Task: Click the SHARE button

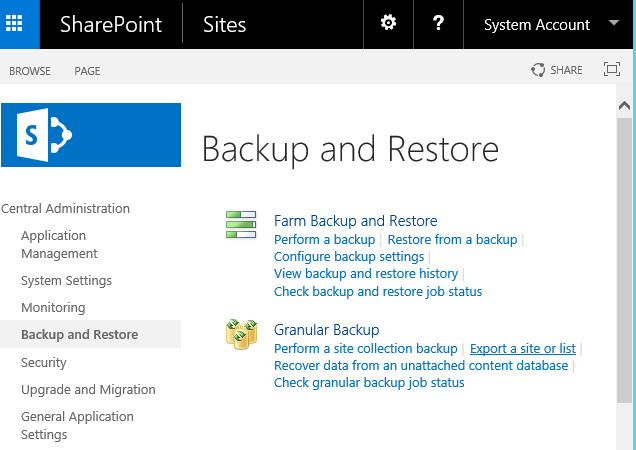Action: 556,70
